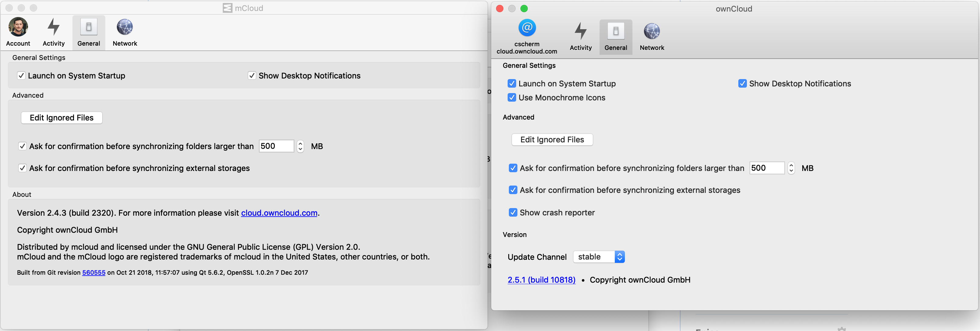Click the "Built from Git revision" text
This screenshot has width=980, height=331.
click(49, 273)
